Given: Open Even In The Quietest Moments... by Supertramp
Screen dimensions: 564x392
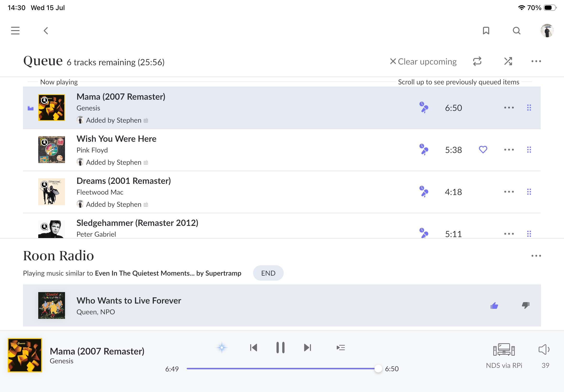Looking at the screenshot, I should pyautogui.click(x=168, y=273).
